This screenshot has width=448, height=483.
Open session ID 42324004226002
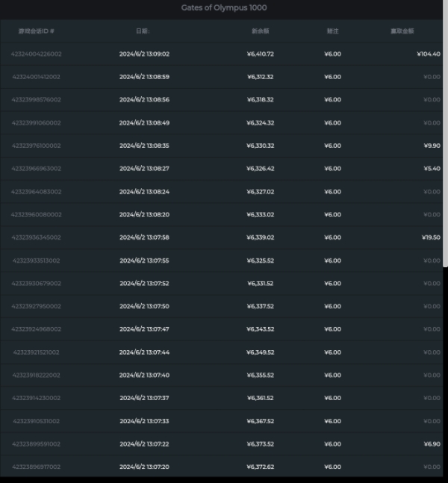tap(37, 54)
